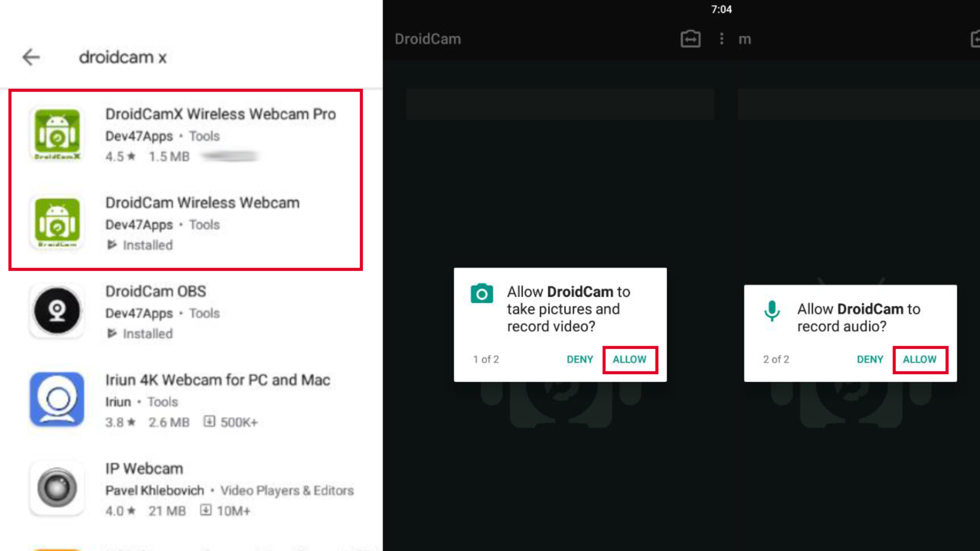Image resolution: width=980 pixels, height=551 pixels.
Task: Open DroidCamX Wireless Webcam Pro listing title
Action: [x=220, y=114]
